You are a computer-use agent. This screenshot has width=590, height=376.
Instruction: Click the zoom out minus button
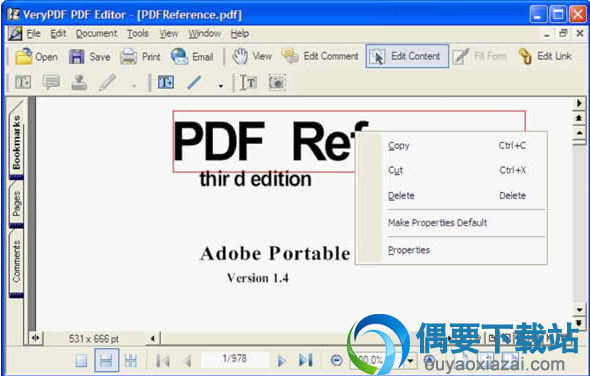tap(336, 361)
